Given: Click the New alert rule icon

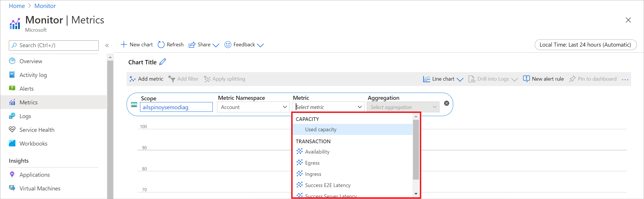Looking at the screenshot, I should click(x=526, y=79).
